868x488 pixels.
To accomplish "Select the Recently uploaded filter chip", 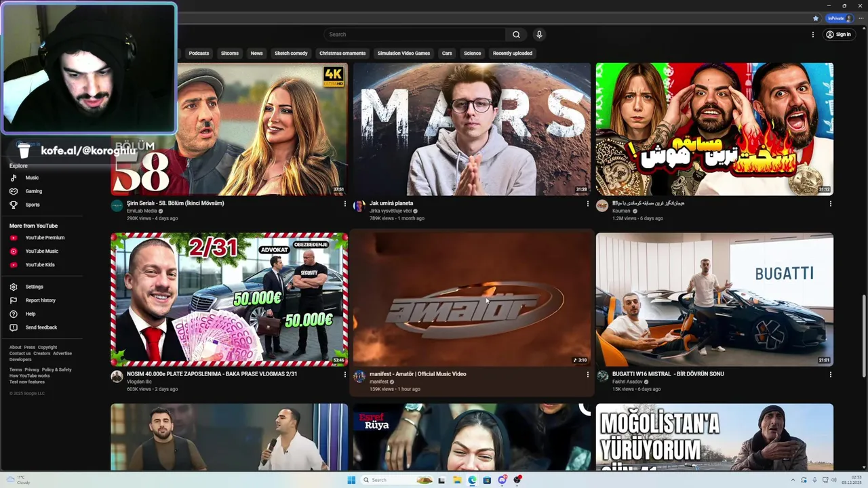I will pyautogui.click(x=513, y=53).
